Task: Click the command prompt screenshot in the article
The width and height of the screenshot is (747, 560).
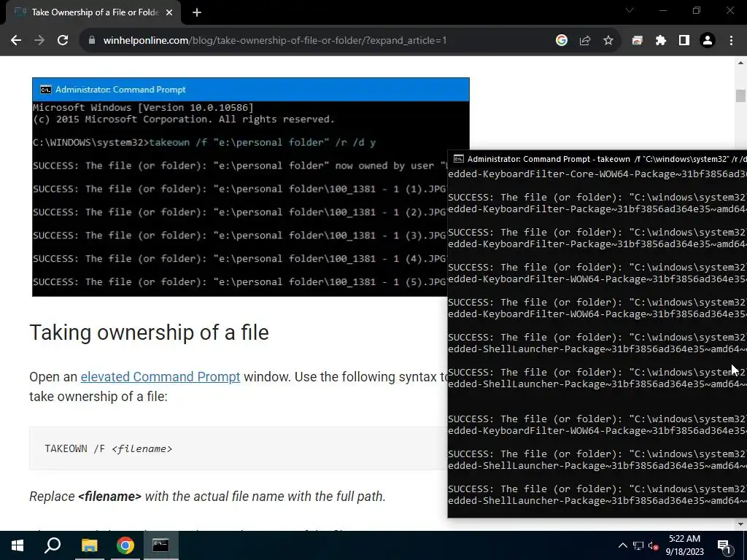Action: pyautogui.click(x=239, y=187)
